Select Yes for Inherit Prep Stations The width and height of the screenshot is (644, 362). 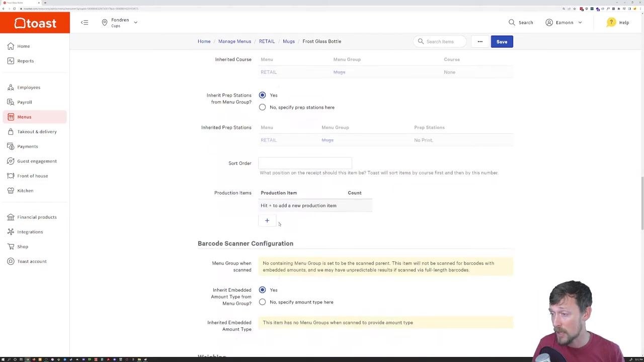(262, 95)
